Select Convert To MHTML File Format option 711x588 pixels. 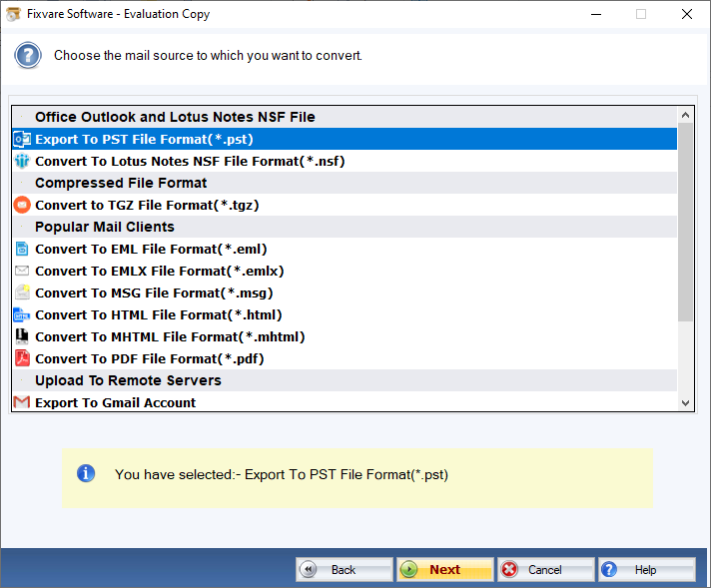coord(170,336)
